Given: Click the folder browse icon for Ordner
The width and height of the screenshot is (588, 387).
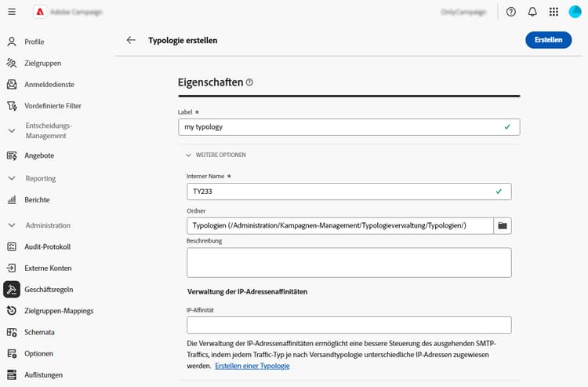Looking at the screenshot, I should tap(503, 226).
